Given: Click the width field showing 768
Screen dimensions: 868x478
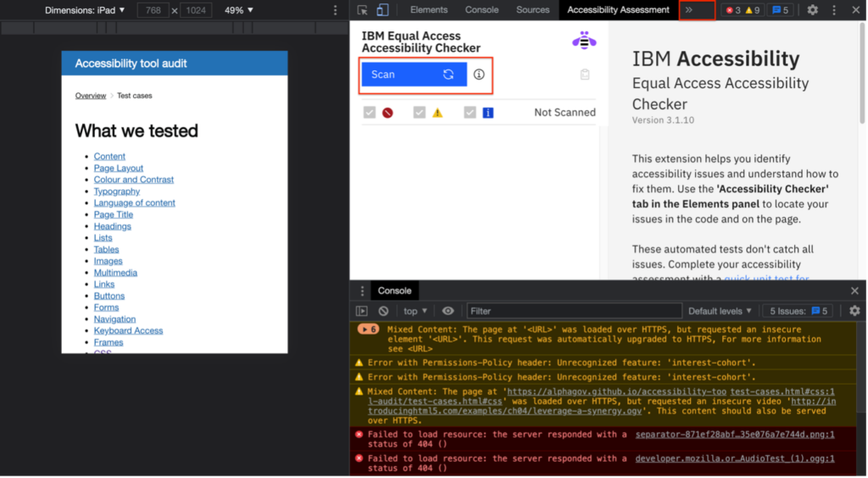Looking at the screenshot, I should click(153, 10).
